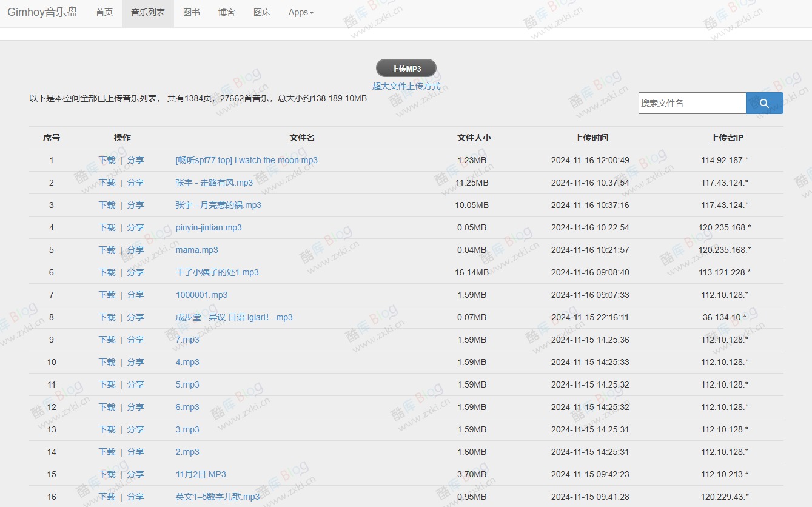This screenshot has height=507, width=812.
Task: Click the 上传MP3 button
Action: coord(407,67)
